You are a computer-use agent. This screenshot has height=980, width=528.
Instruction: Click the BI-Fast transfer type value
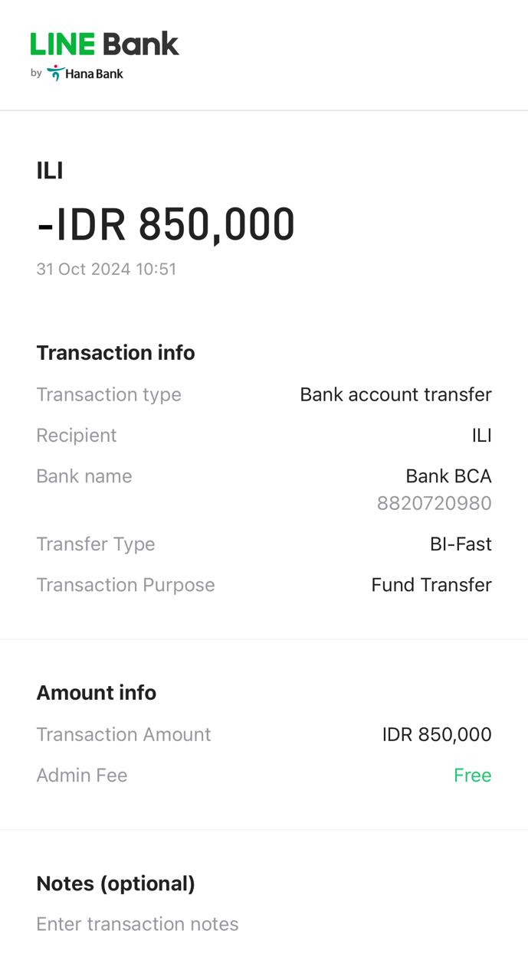461,544
